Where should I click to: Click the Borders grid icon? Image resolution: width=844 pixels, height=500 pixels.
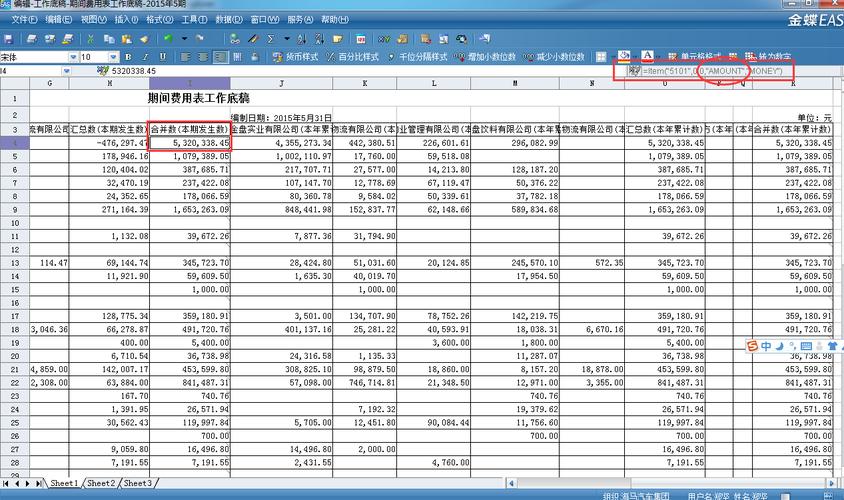pyautogui.click(x=601, y=57)
